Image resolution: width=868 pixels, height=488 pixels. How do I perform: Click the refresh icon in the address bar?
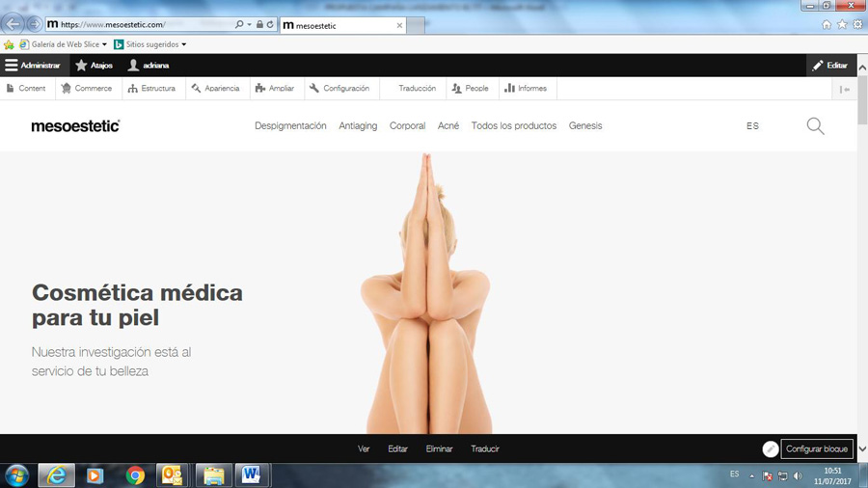pyautogui.click(x=270, y=25)
